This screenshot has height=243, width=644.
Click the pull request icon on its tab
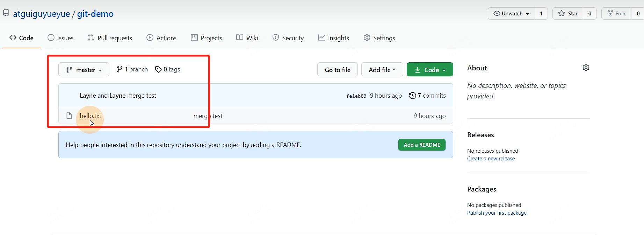[x=91, y=37]
